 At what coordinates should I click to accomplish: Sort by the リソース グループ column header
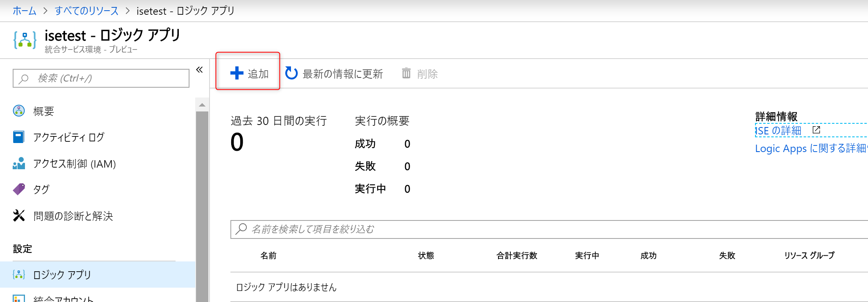point(809,256)
